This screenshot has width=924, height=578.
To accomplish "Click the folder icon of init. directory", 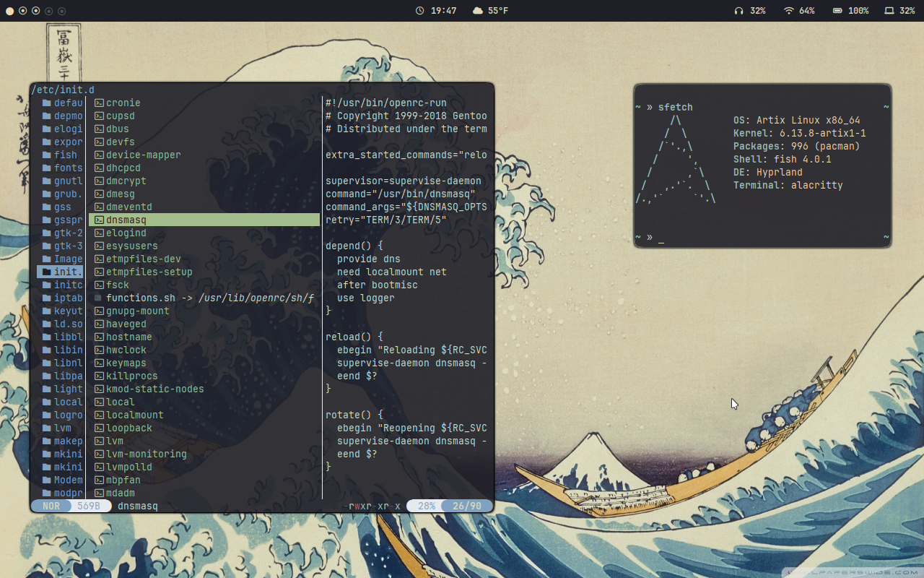I will click(46, 272).
